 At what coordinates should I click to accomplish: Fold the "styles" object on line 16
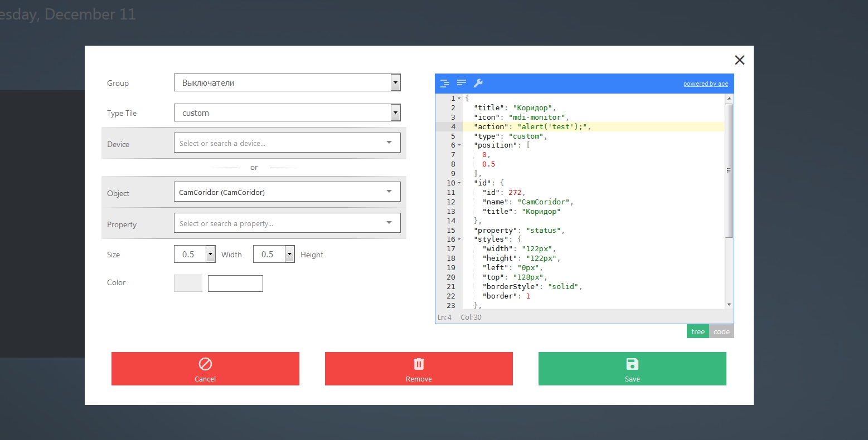pyautogui.click(x=459, y=239)
